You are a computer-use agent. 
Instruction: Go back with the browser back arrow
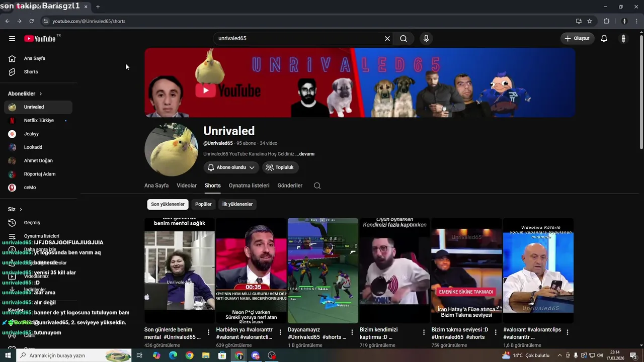pyautogui.click(x=7, y=21)
